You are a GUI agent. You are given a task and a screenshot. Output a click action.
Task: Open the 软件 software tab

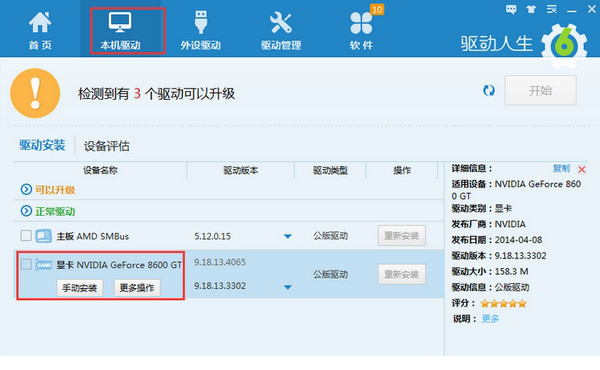point(361,31)
